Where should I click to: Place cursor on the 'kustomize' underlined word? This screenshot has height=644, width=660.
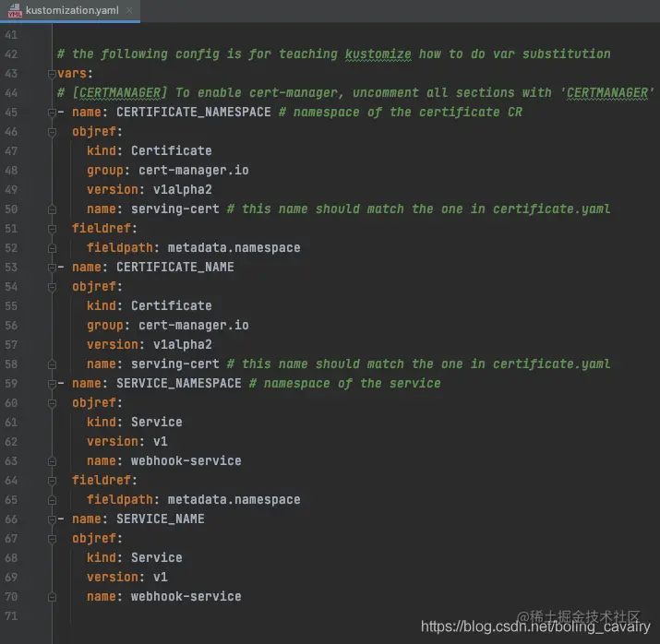click(x=378, y=54)
